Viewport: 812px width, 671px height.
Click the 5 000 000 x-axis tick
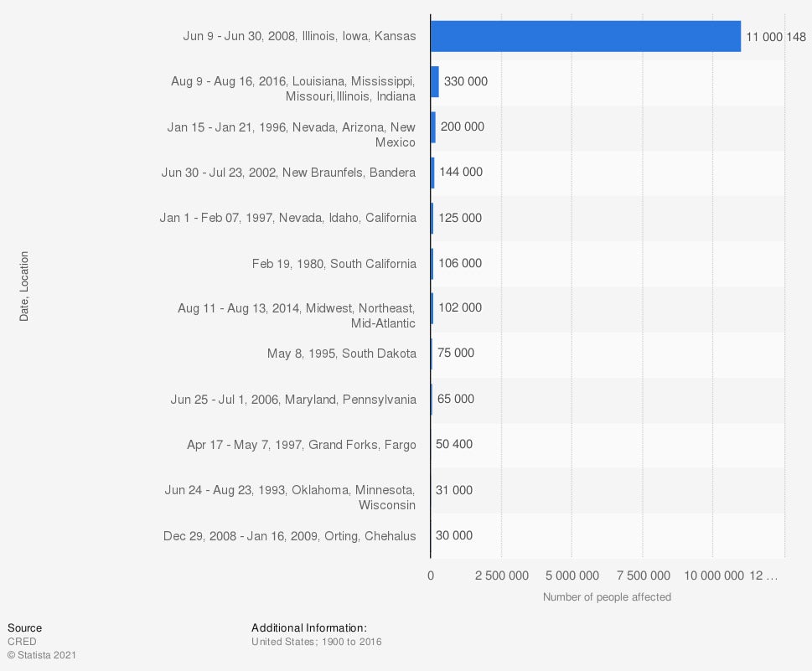[572, 576]
